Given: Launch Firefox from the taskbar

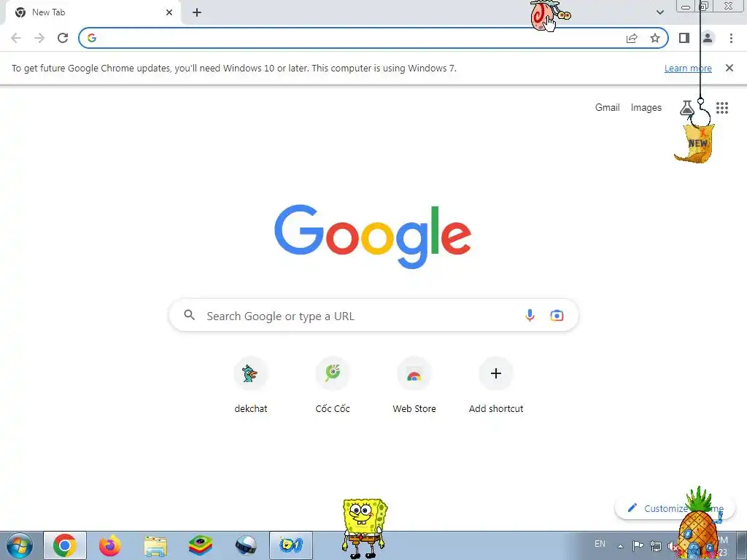Looking at the screenshot, I should pyautogui.click(x=110, y=545).
